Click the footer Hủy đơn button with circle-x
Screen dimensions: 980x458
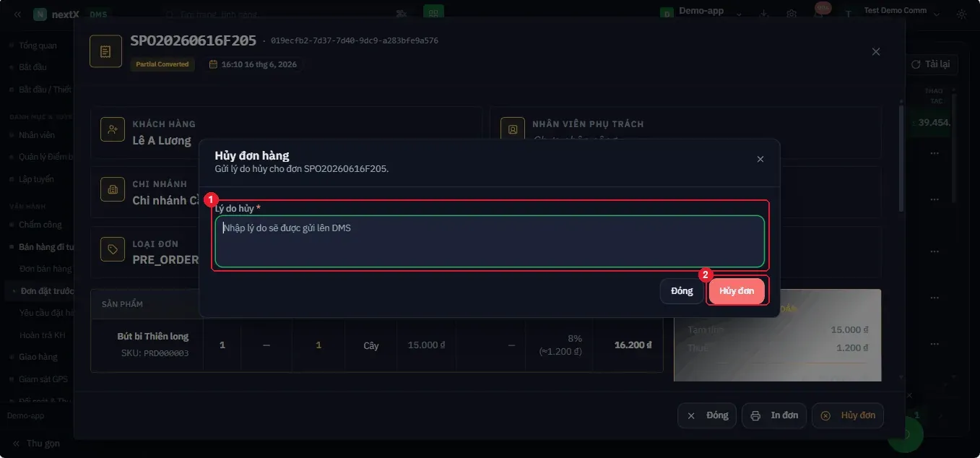pos(848,415)
